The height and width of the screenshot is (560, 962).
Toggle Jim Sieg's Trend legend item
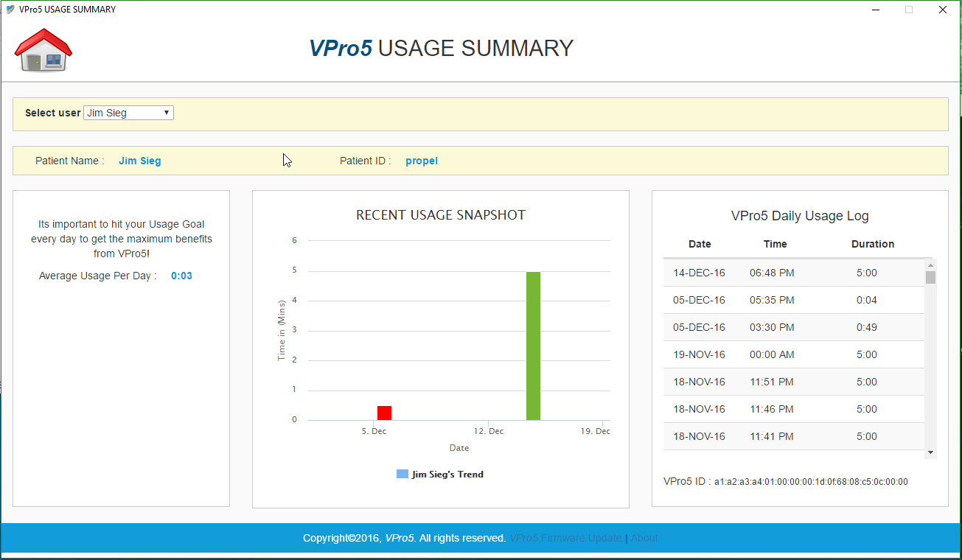coord(440,475)
